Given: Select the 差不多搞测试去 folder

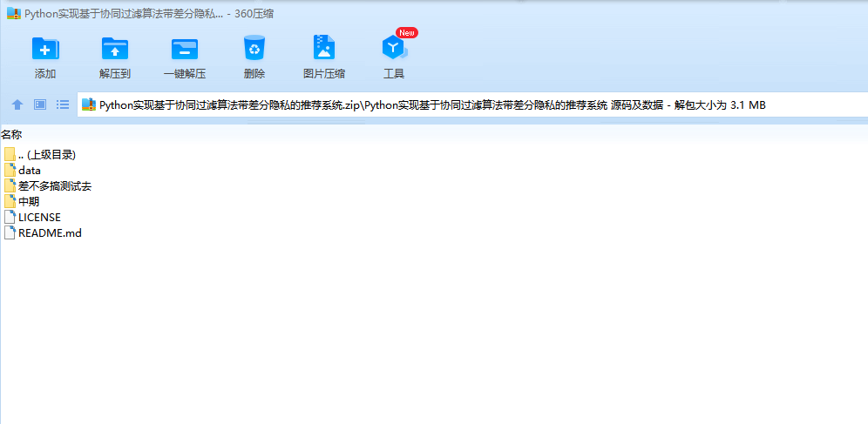Looking at the screenshot, I should [x=48, y=186].
